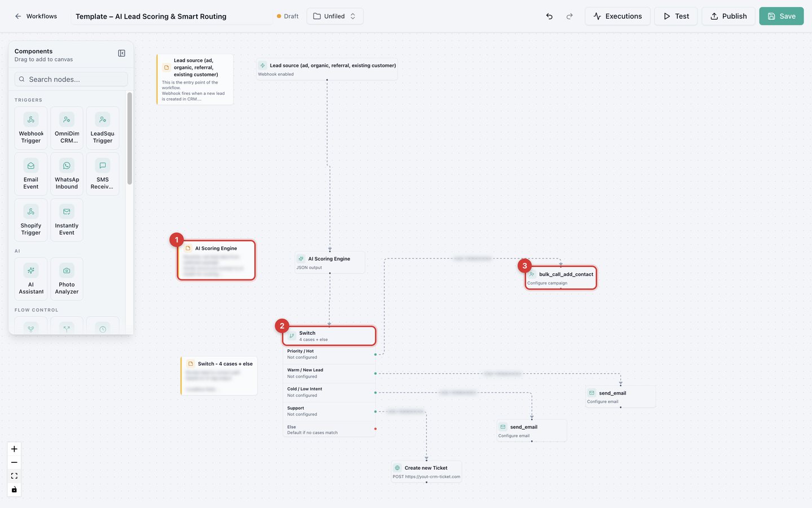The width and height of the screenshot is (812, 508).
Task: Open the Warm / New Lead case
Action: coord(329,373)
